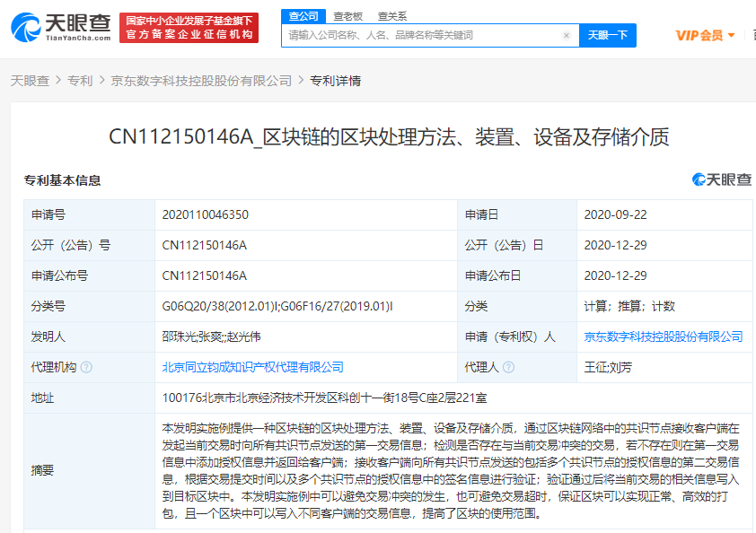This screenshot has width=756, height=533.
Task: Click the 地址 row label
Action: pyautogui.click(x=42, y=398)
